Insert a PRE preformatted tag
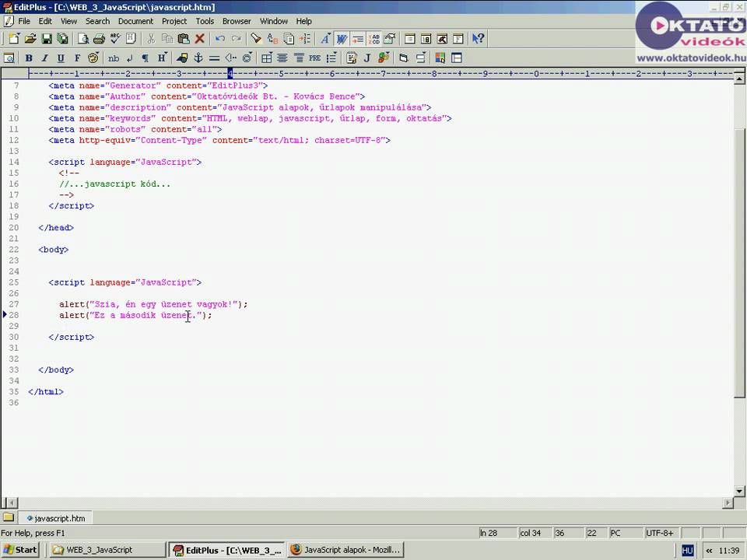This screenshot has width=747, height=560. [x=315, y=58]
